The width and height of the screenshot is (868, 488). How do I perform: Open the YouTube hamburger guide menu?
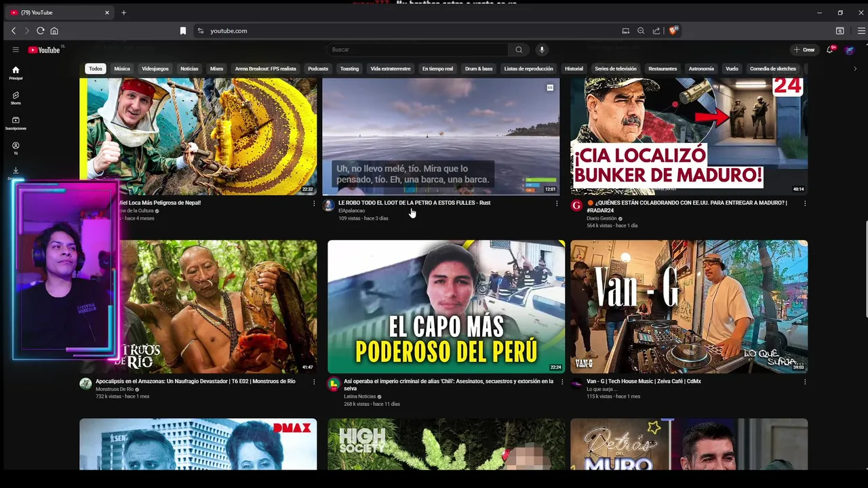point(16,49)
